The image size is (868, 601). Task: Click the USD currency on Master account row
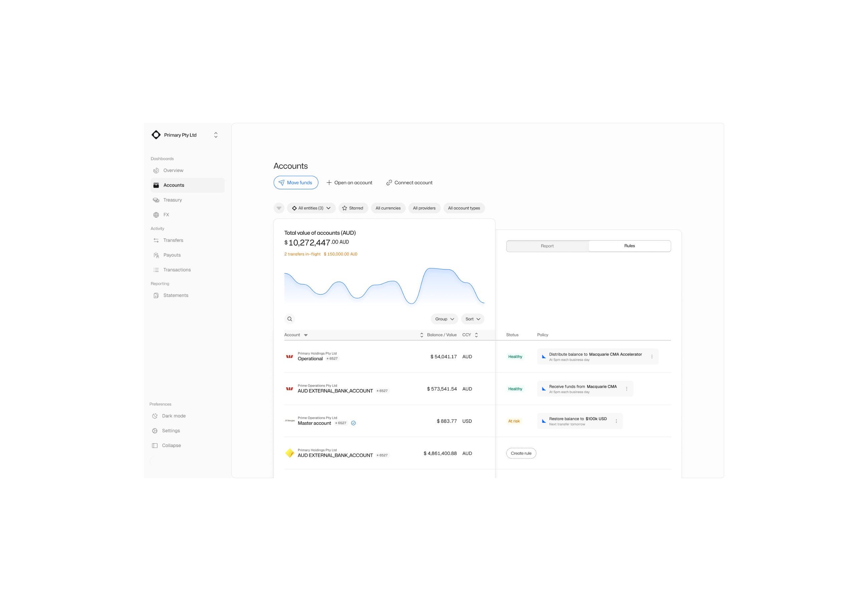pyautogui.click(x=467, y=421)
